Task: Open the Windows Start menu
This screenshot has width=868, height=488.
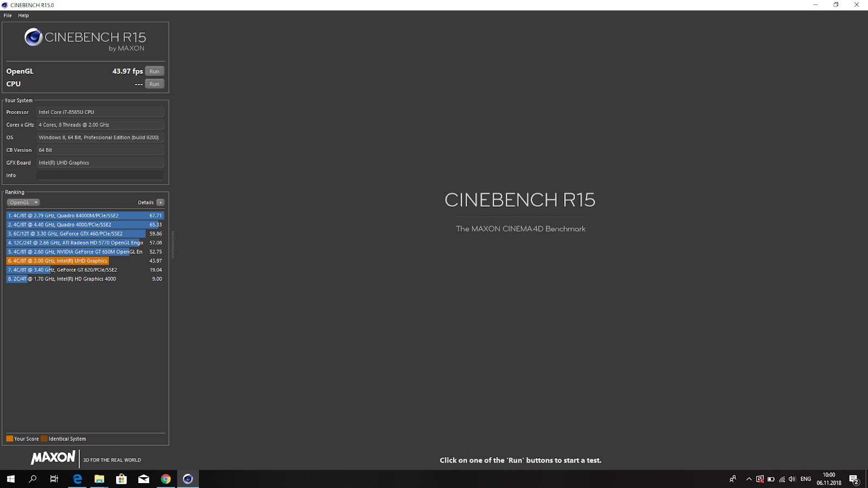Action: point(11,479)
